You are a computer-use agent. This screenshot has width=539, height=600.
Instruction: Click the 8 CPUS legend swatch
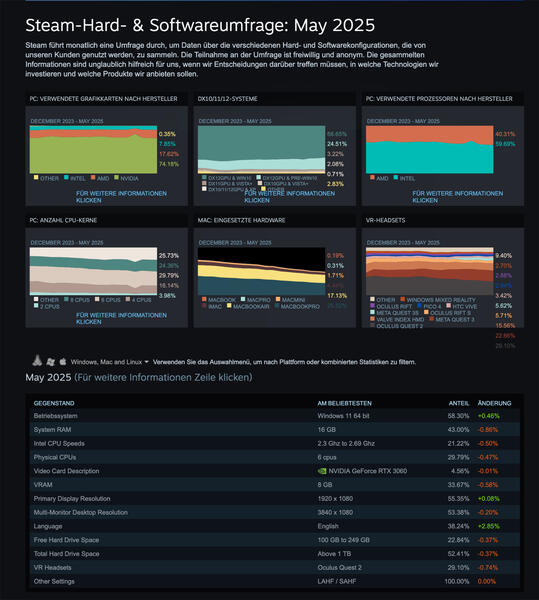(x=66, y=299)
